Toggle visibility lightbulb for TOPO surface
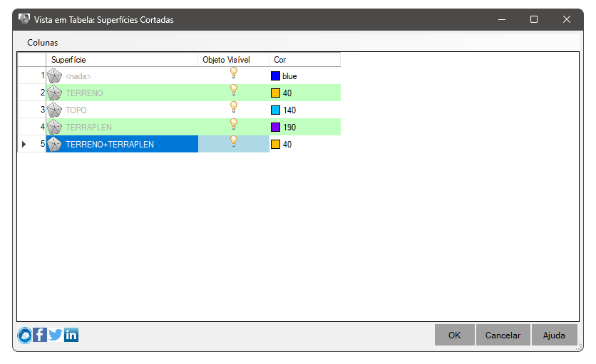This screenshot has width=596, height=364. pos(234,107)
